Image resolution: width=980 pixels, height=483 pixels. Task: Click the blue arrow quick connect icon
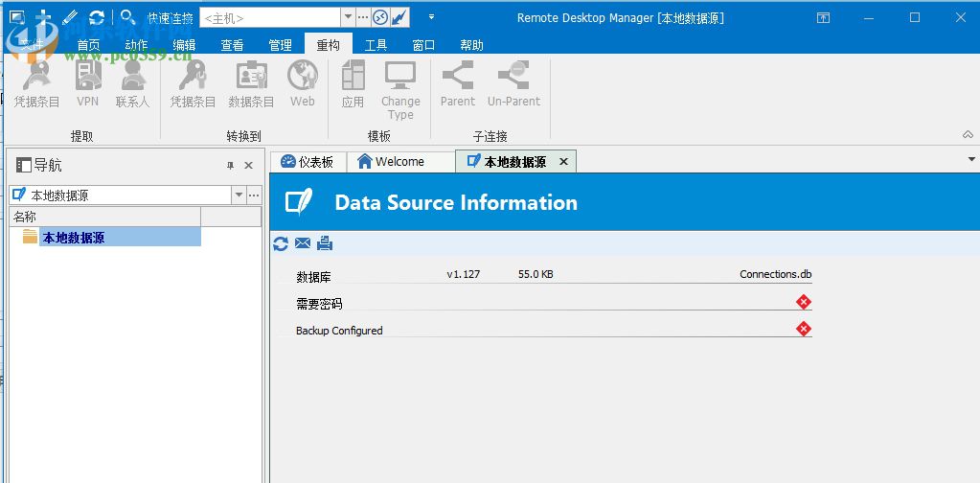pyautogui.click(x=399, y=18)
